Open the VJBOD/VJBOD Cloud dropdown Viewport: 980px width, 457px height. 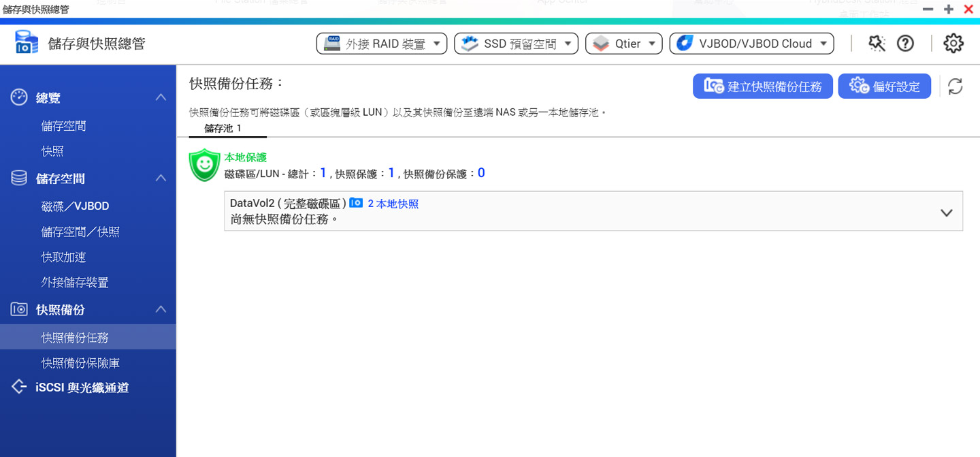[x=751, y=44]
